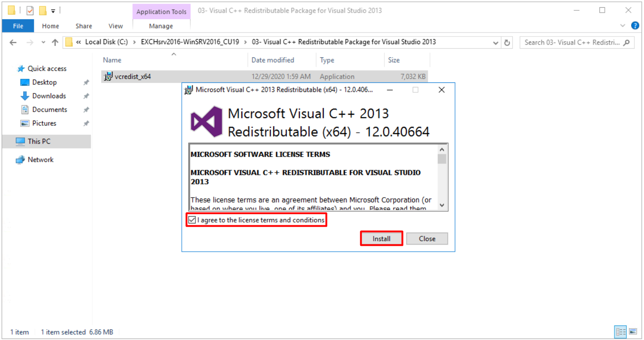Click the Pictures pin icon

coord(86,124)
